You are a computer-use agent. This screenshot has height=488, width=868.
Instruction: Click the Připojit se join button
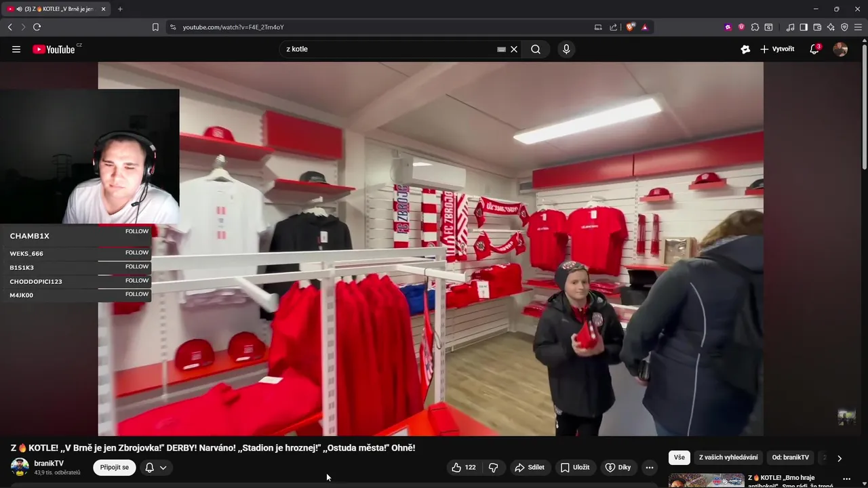coord(114,467)
